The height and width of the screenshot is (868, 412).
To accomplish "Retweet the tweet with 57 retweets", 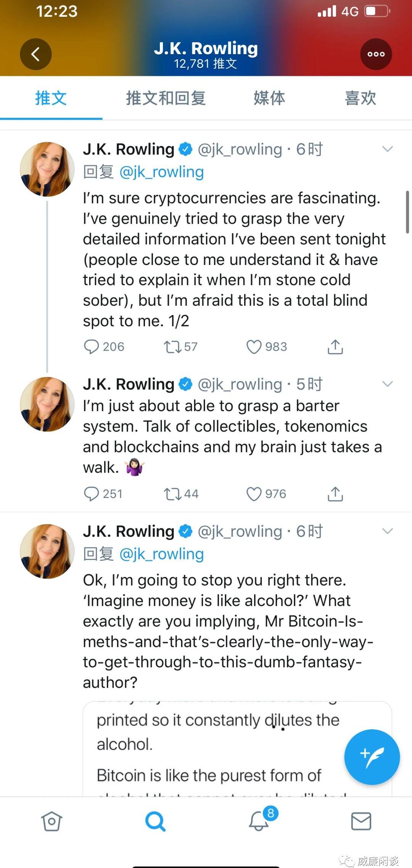I will click(172, 347).
